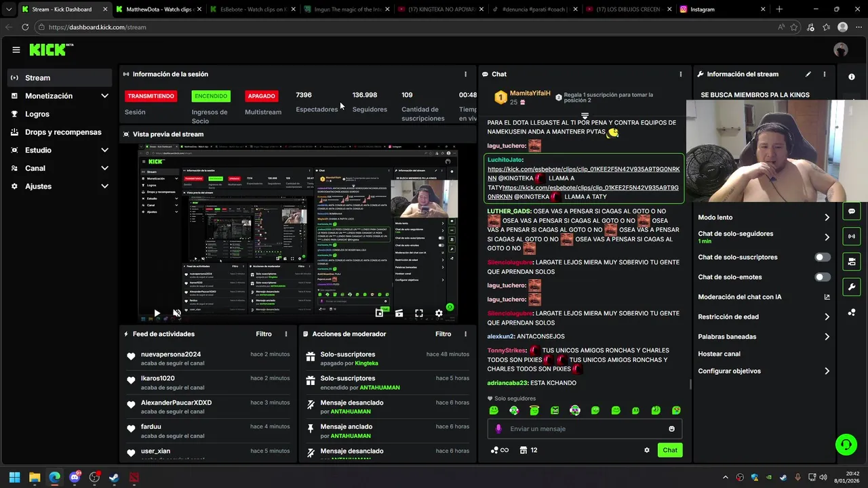Open the broadcast signal quick action icon
Image resolution: width=868 pixels, height=488 pixels.
point(852,236)
